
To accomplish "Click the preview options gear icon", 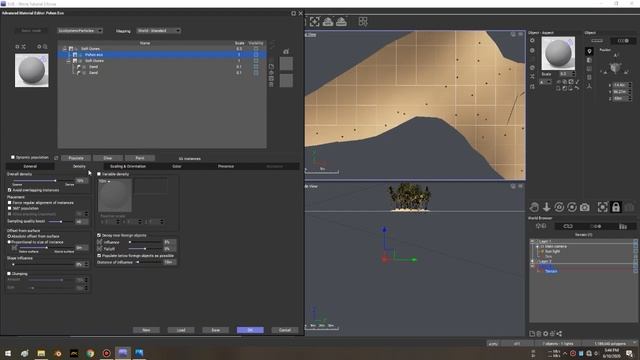I will pos(39,47).
